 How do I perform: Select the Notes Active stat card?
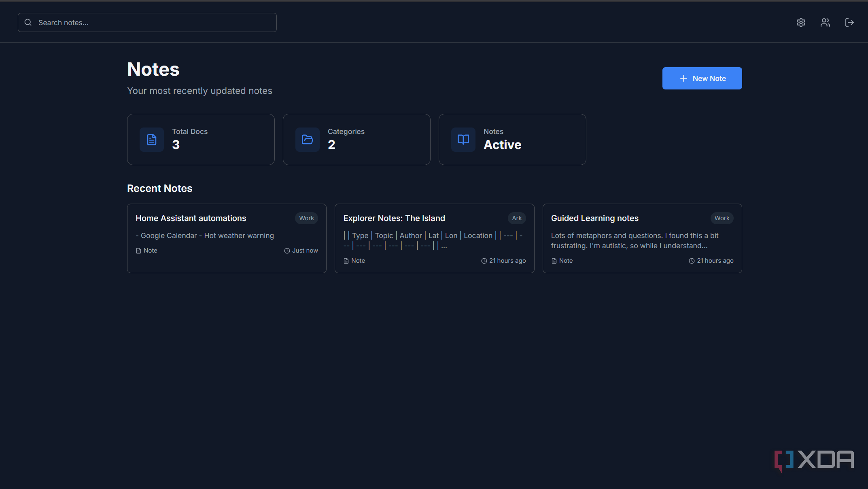[512, 139]
